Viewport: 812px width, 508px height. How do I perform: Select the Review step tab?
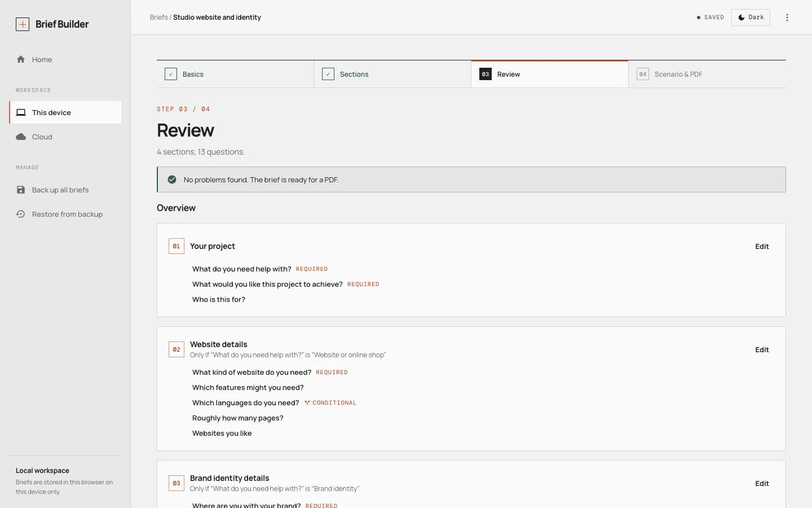pyautogui.click(x=550, y=74)
